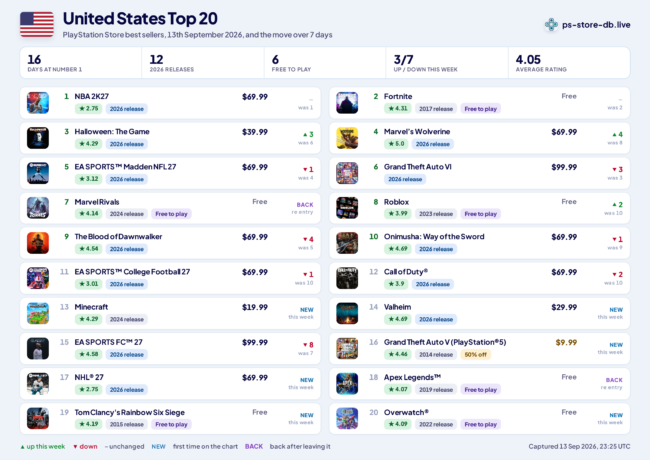Click the 2014 release tag on GTA V

436,354
